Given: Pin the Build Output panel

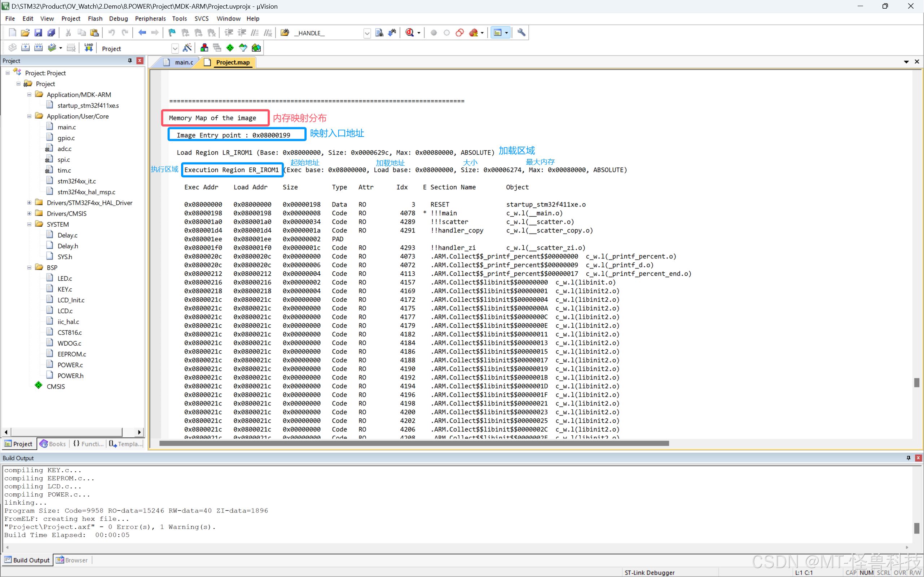Looking at the screenshot, I should click(908, 458).
